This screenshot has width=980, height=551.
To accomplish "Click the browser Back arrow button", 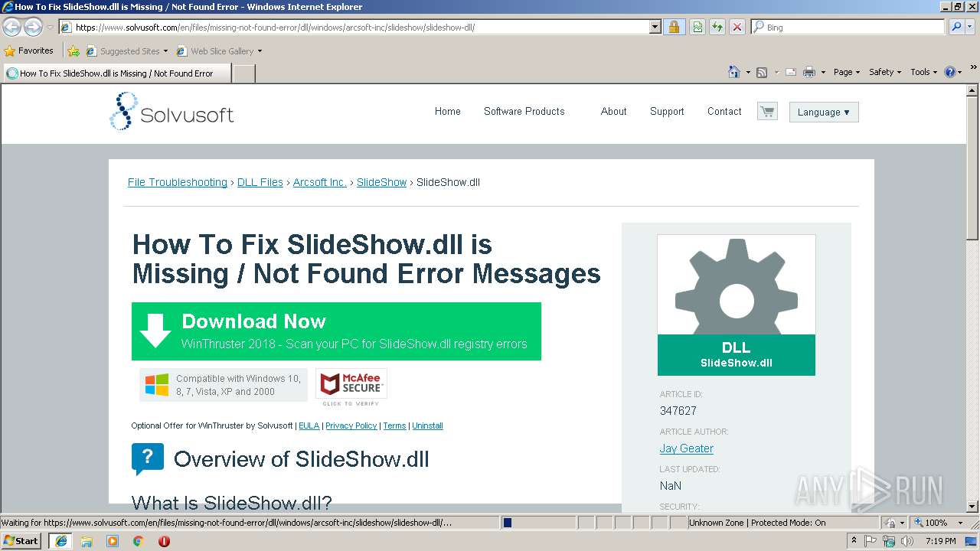I will point(12,28).
